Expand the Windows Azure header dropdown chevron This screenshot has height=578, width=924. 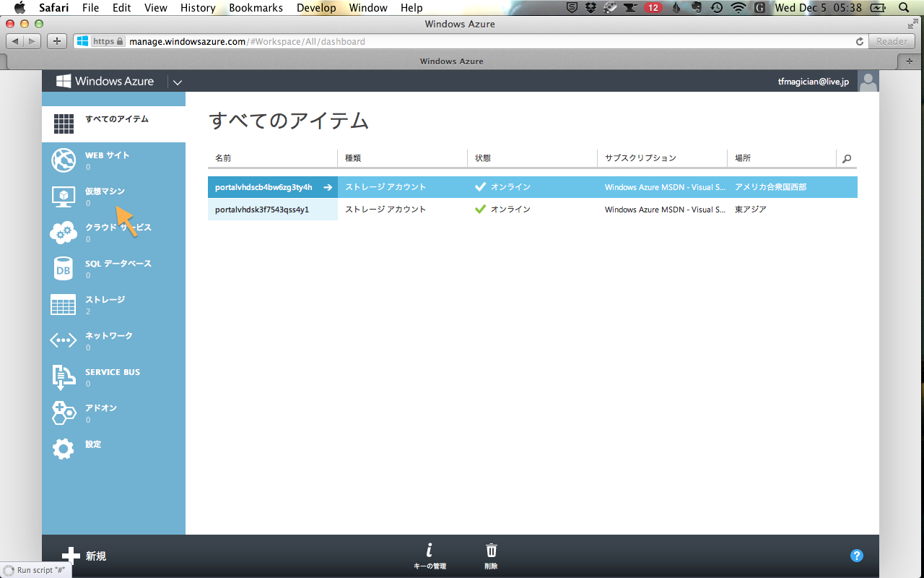point(178,82)
